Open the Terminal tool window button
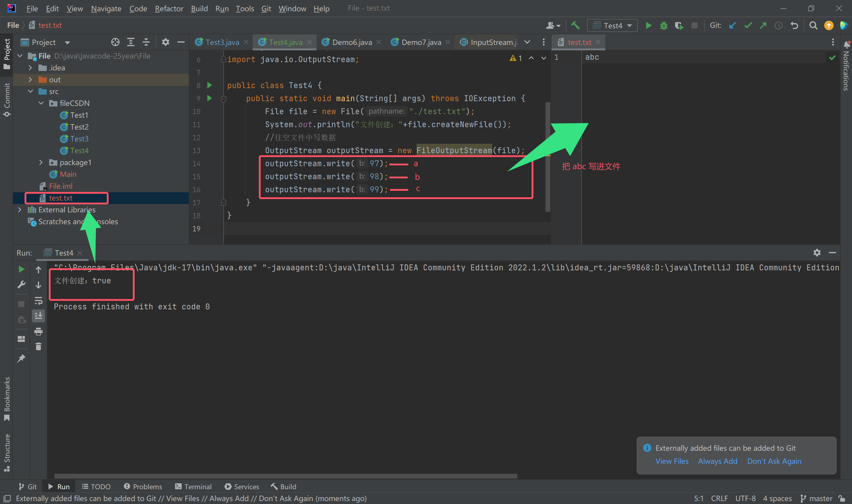This screenshot has height=504, width=852. 193,487
